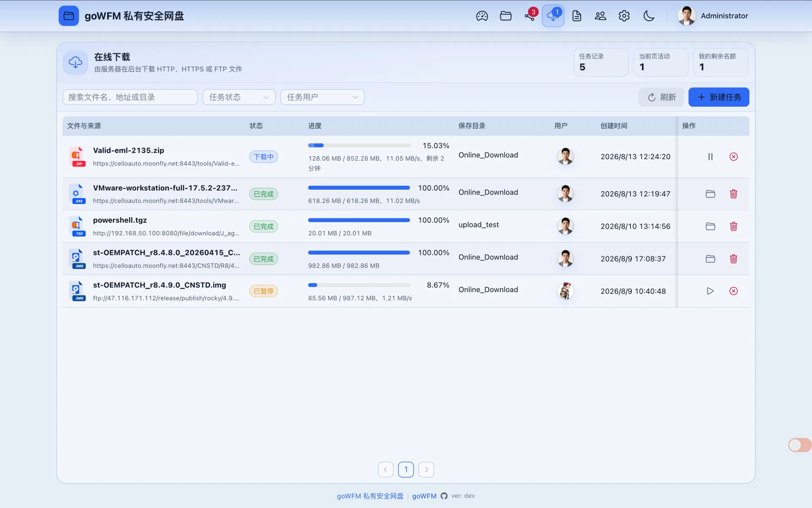Resume the st-OEMPATCH_r8.4.9.0_CNSTD.img download

click(710, 291)
